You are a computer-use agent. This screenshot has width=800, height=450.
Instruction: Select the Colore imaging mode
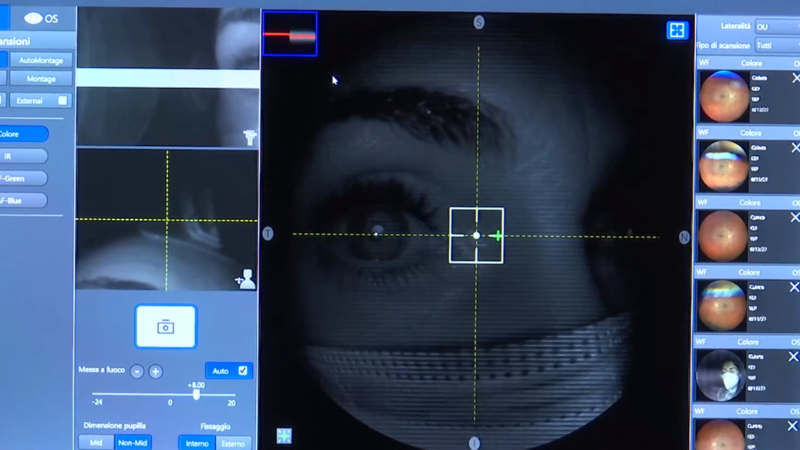(22, 134)
